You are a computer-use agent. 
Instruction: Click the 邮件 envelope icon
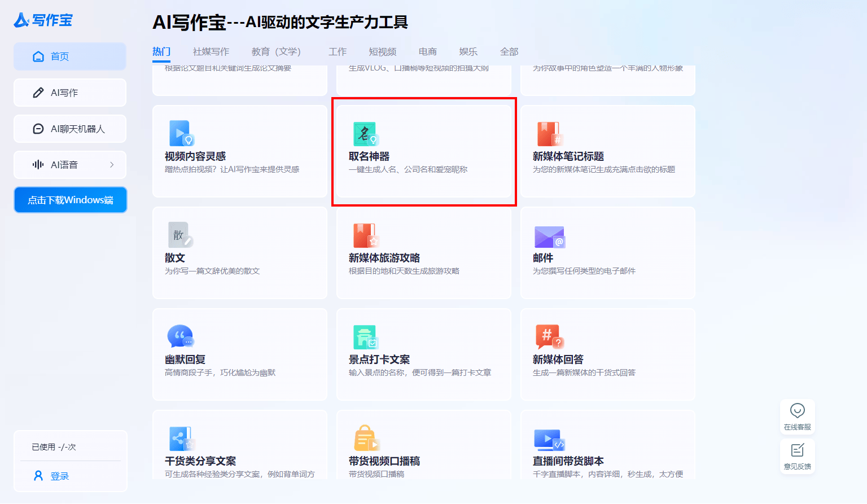pos(549,237)
